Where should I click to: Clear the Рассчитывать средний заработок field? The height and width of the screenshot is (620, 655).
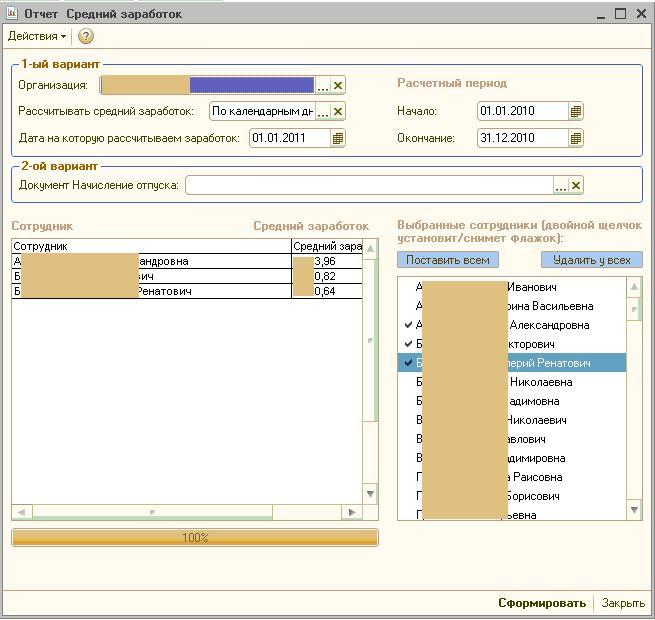click(x=338, y=112)
